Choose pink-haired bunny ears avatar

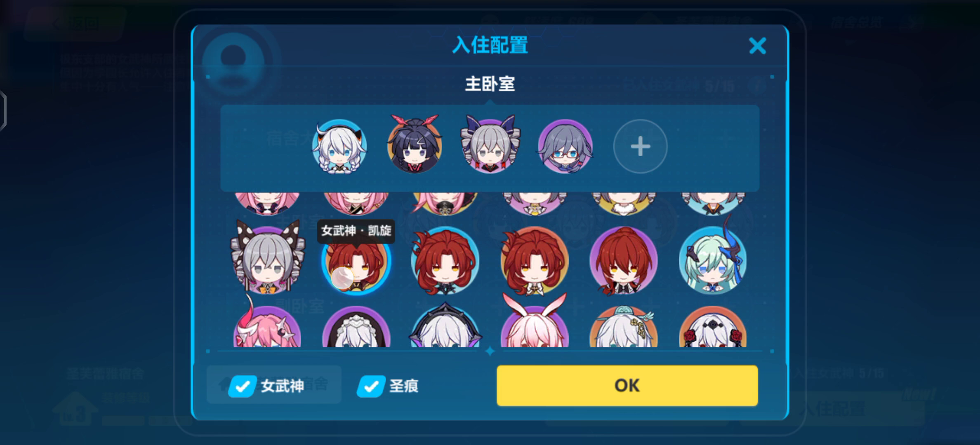tap(535, 321)
